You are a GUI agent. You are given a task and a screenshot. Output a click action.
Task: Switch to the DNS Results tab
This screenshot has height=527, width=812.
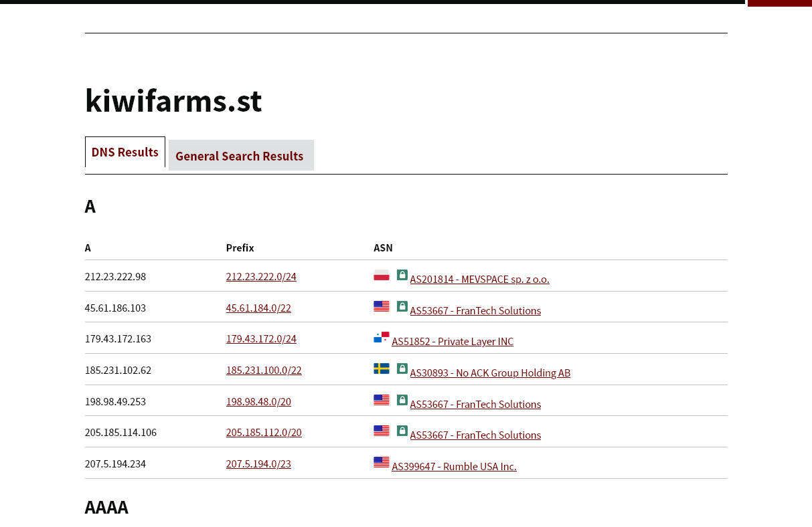click(125, 152)
